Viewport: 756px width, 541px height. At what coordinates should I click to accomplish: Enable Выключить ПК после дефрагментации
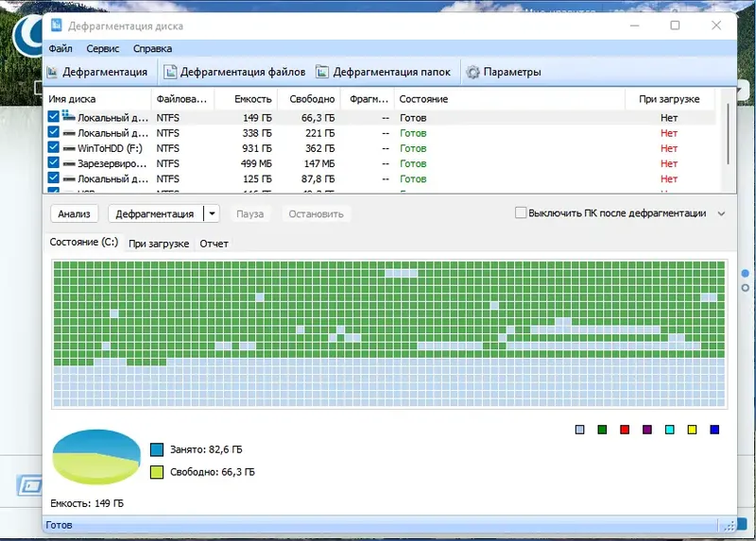521,213
